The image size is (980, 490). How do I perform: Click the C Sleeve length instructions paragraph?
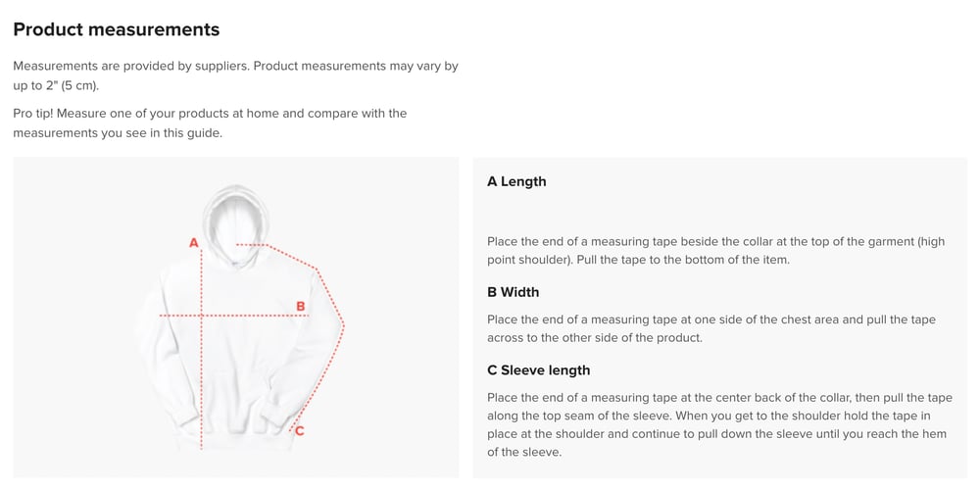[718, 424]
